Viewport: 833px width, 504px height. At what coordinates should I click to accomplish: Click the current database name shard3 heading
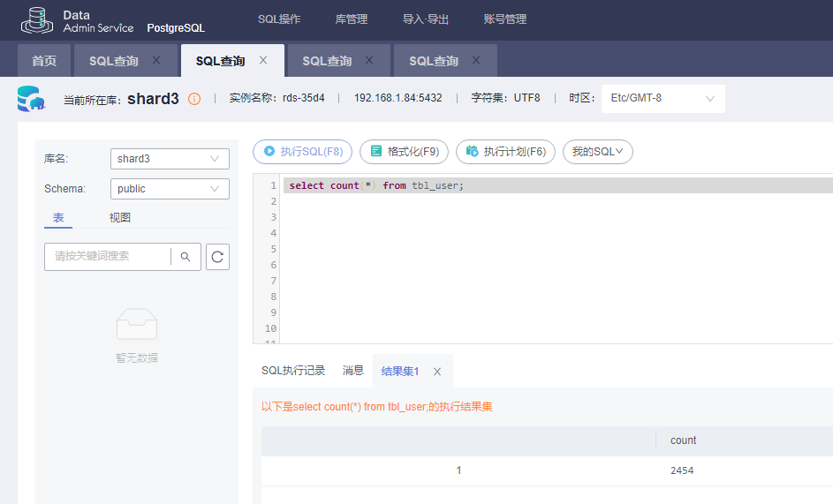153,99
